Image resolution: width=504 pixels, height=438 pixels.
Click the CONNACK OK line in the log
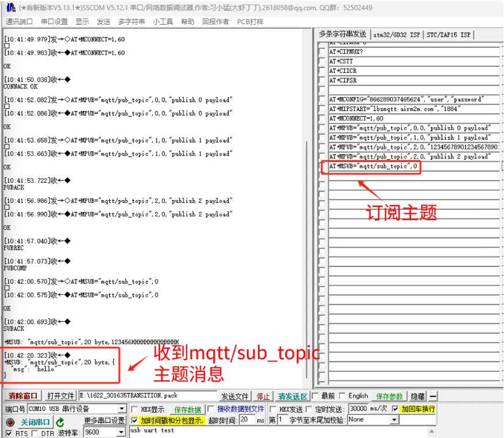21,86
